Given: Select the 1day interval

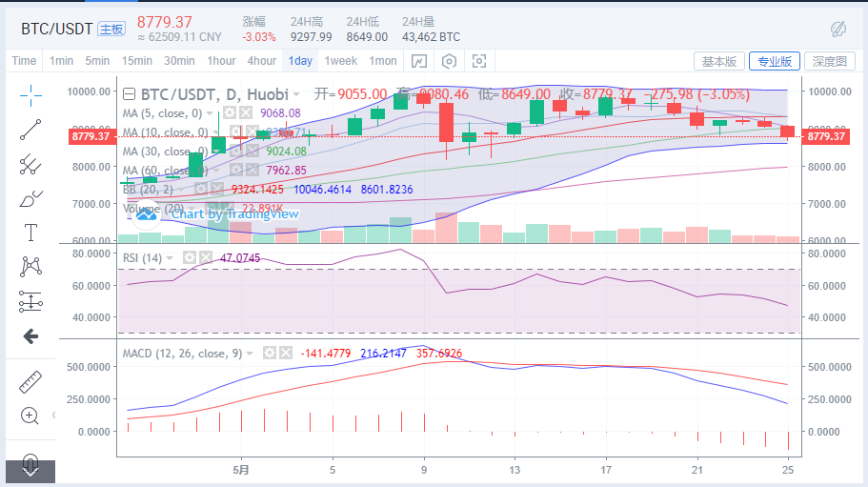Looking at the screenshot, I should (300, 61).
